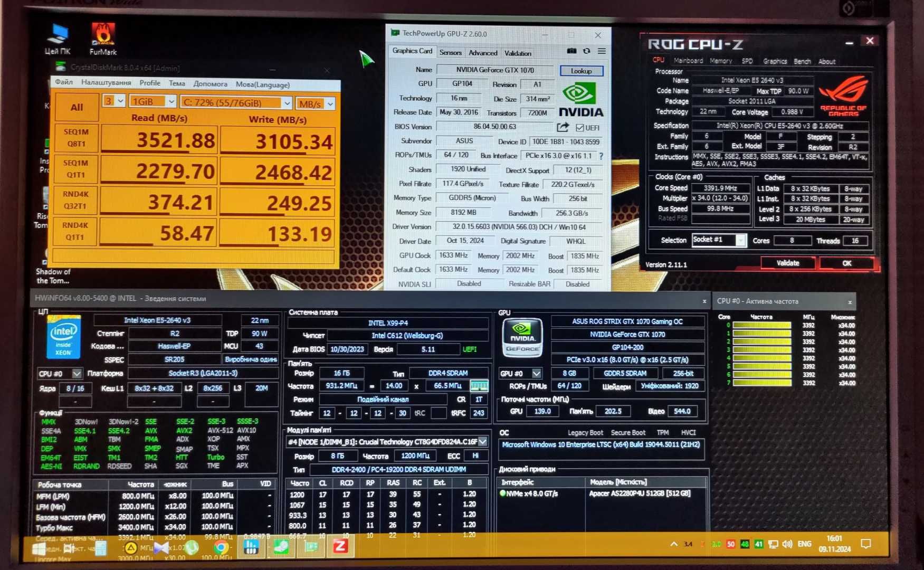
Task: Click the NVIDIA GeForce logo in HWiNFO
Action: (x=521, y=338)
